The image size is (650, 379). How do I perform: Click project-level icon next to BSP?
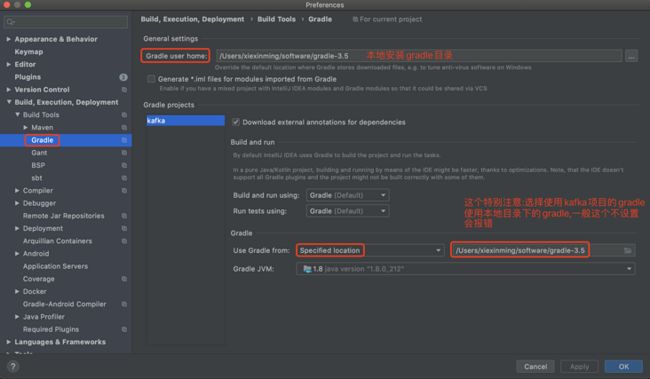[124, 165]
